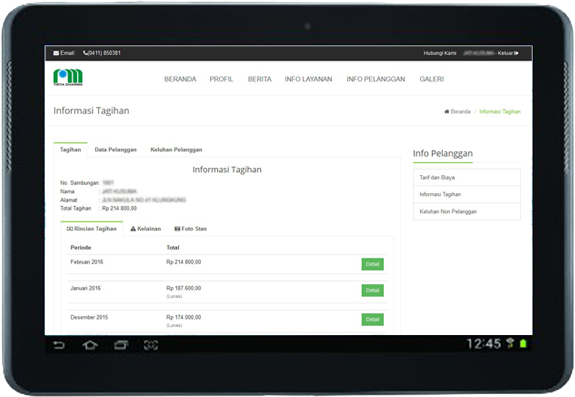Click the Keluar logout icon
Image resolution: width=575 pixels, height=397 pixels.
pyautogui.click(x=516, y=53)
